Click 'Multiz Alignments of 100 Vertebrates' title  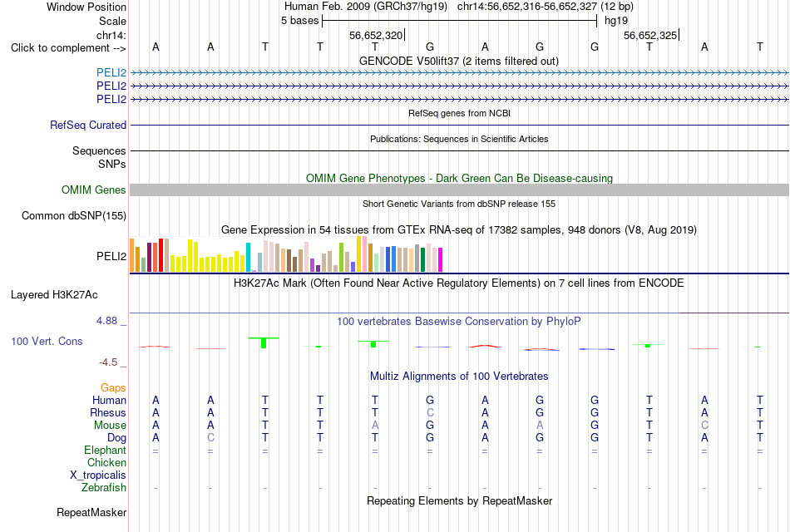(x=459, y=377)
